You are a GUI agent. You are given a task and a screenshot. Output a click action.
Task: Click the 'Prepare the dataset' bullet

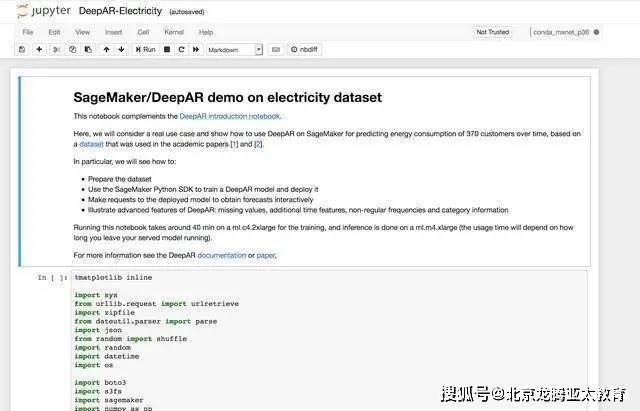tap(120, 179)
